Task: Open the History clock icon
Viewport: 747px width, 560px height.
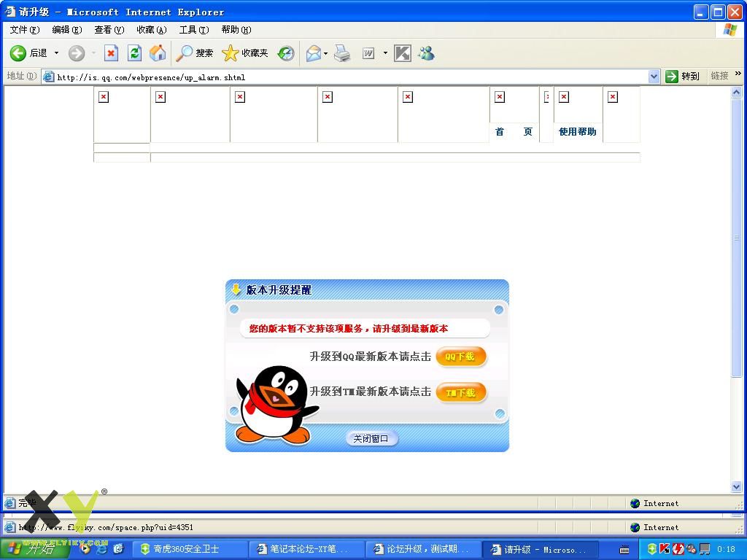Action: click(286, 52)
